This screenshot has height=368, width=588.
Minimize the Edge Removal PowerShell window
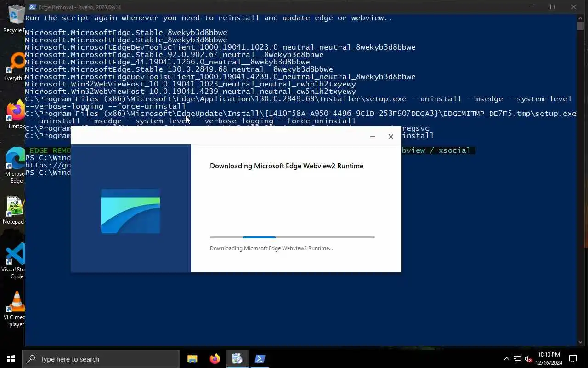(x=532, y=7)
